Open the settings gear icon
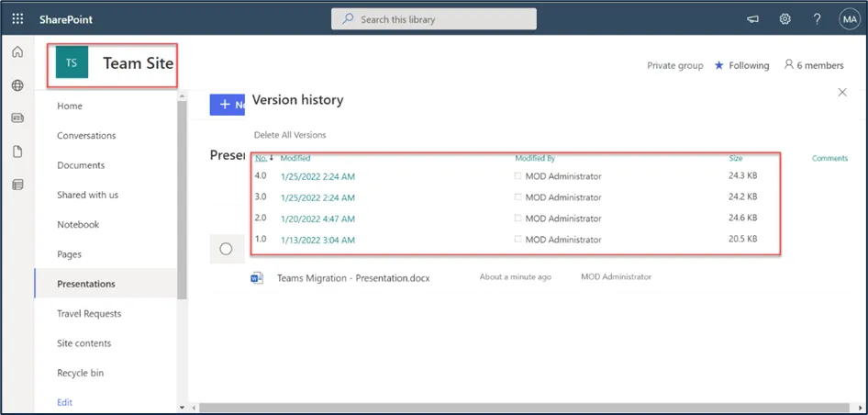868x415 pixels. 785,19
